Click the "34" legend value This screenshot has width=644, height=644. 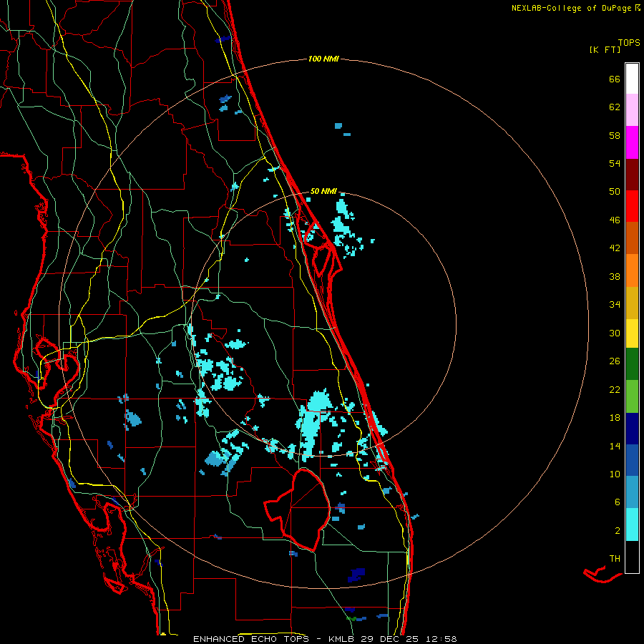coord(615,304)
